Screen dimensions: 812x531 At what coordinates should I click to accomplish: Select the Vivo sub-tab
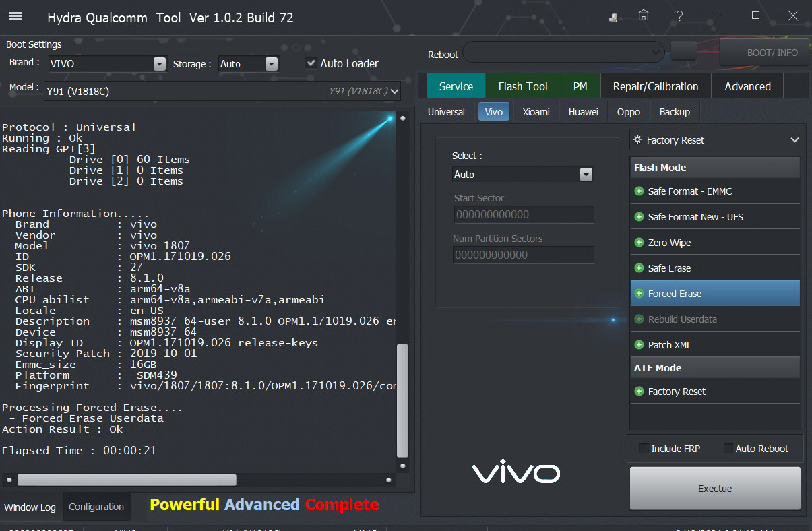[494, 112]
